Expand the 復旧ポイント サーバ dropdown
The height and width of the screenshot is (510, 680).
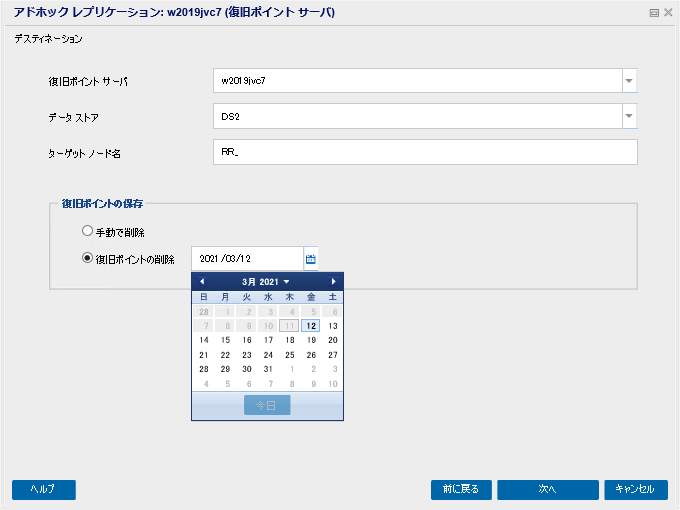click(x=629, y=81)
